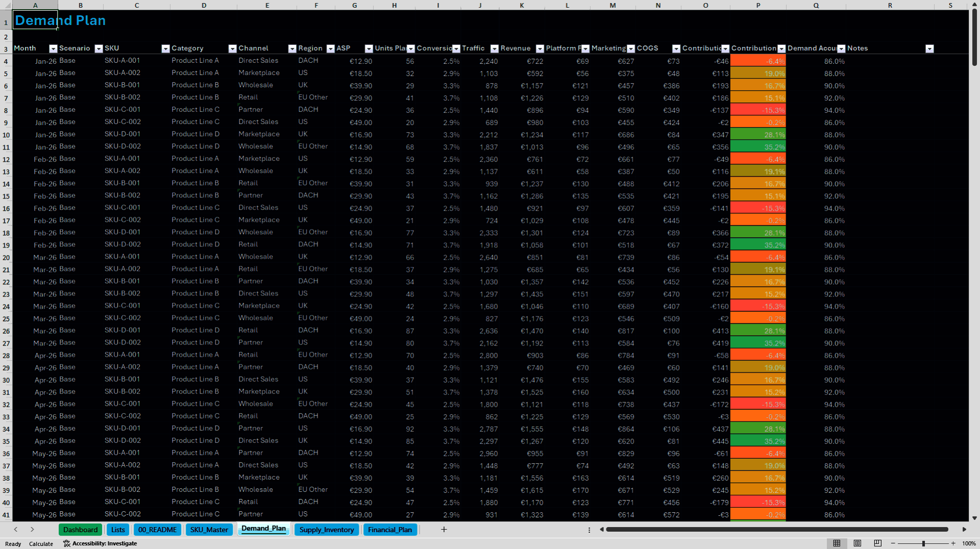Open the Region column filter dropdown
Screen dimensions: 980x549
click(x=330, y=48)
